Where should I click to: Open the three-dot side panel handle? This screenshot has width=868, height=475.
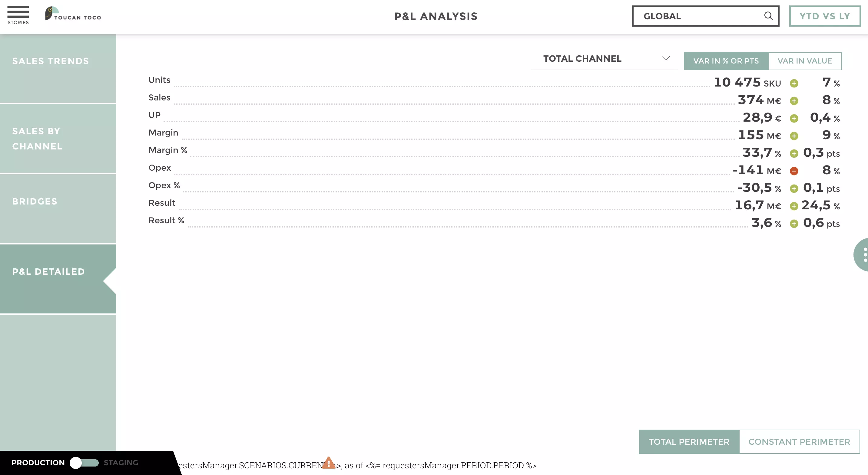coord(862,254)
